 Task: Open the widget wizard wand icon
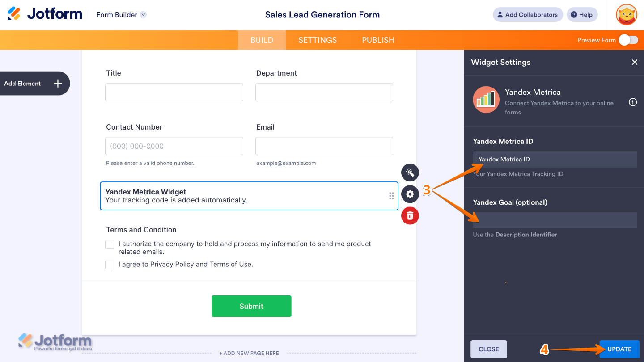[410, 173]
